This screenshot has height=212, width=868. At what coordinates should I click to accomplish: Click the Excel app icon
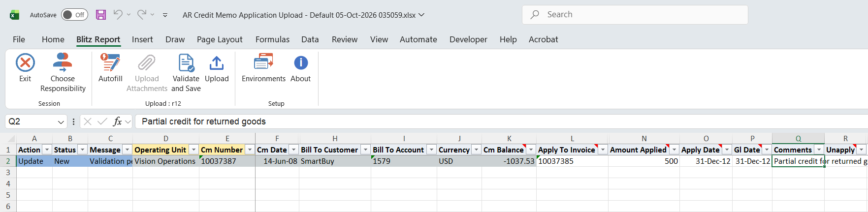(15, 15)
